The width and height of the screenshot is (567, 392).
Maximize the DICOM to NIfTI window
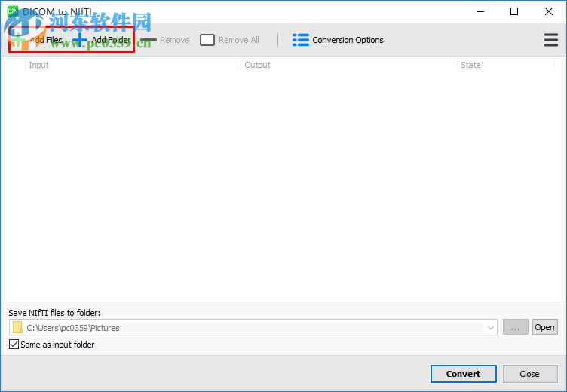[514, 11]
